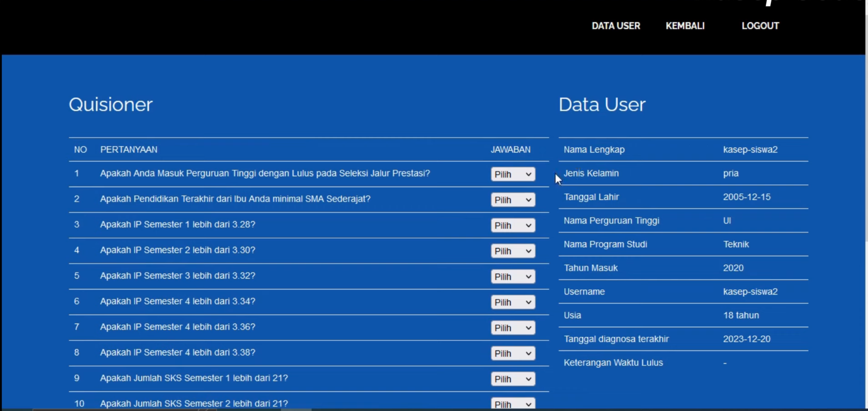The width and height of the screenshot is (868, 411).
Task: Open answer dropdown for question 1 Jalur Prestasi
Action: click(x=513, y=174)
